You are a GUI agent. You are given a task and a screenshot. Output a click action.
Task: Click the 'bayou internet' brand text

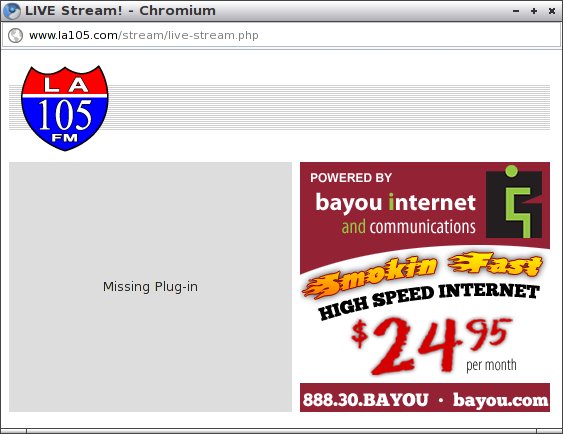(395, 202)
